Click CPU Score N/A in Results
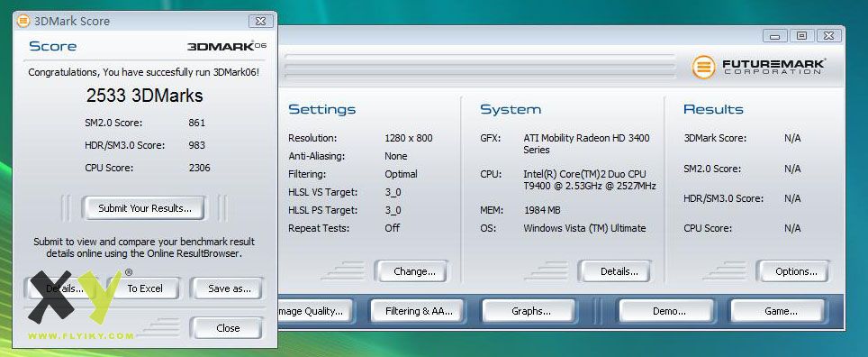The image size is (868, 357). (x=792, y=228)
